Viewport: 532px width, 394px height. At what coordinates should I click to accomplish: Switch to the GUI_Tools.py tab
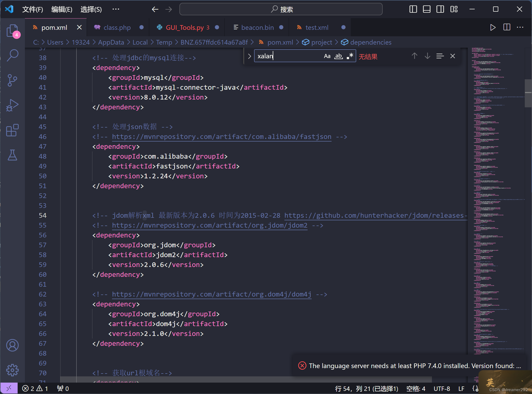pyautogui.click(x=185, y=27)
